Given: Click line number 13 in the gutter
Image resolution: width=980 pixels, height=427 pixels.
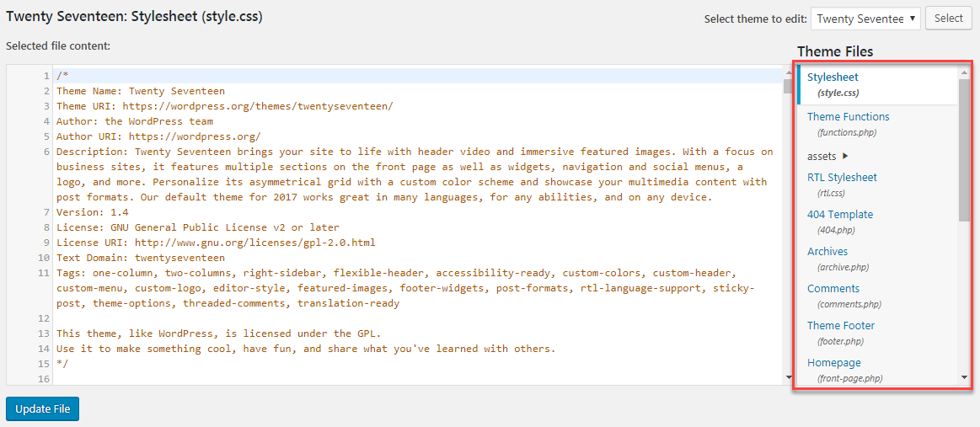Looking at the screenshot, I should click(x=44, y=334).
